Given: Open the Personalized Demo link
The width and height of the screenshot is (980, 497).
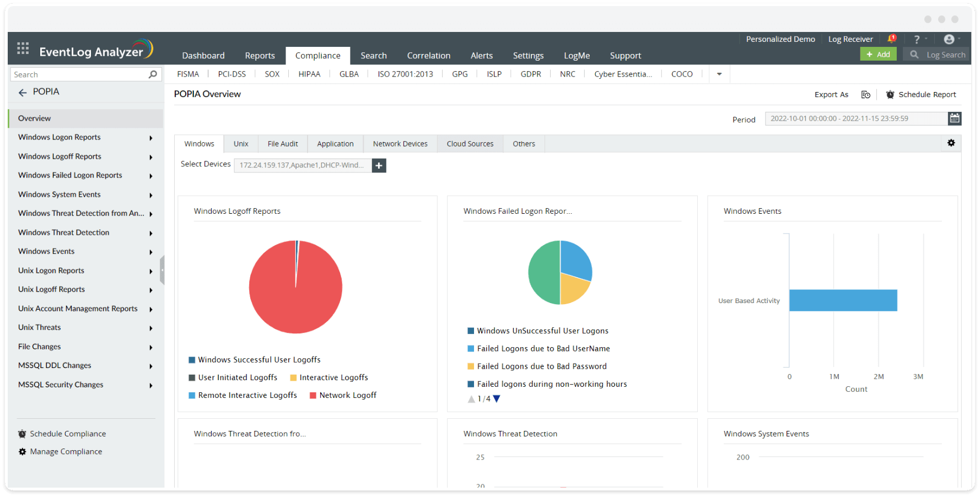Looking at the screenshot, I should pyautogui.click(x=780, y=39).
